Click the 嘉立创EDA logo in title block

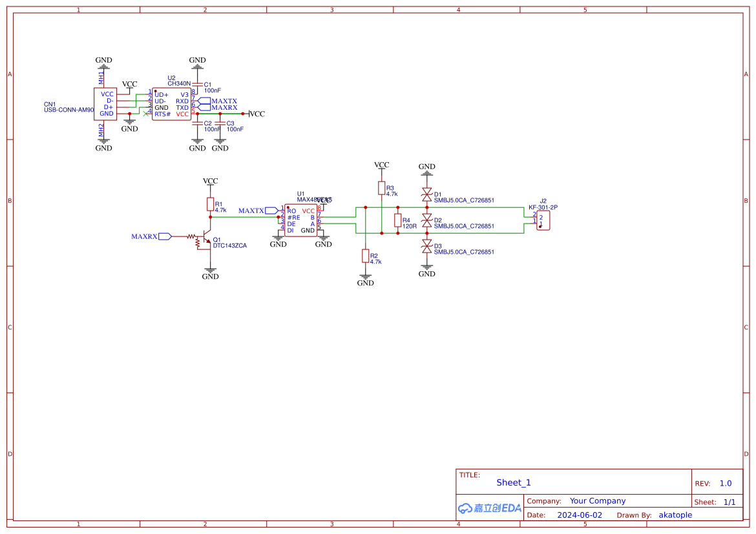tap(489, 508)
